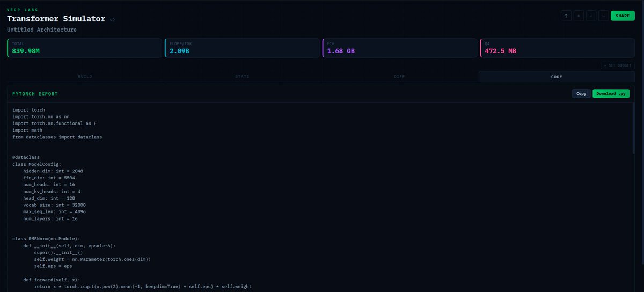Viewport: 644px width, 292px height.
Task: Click the 'return x * torch.rsqrt' line
Action: pyautogui.click(x=143, y=287)
